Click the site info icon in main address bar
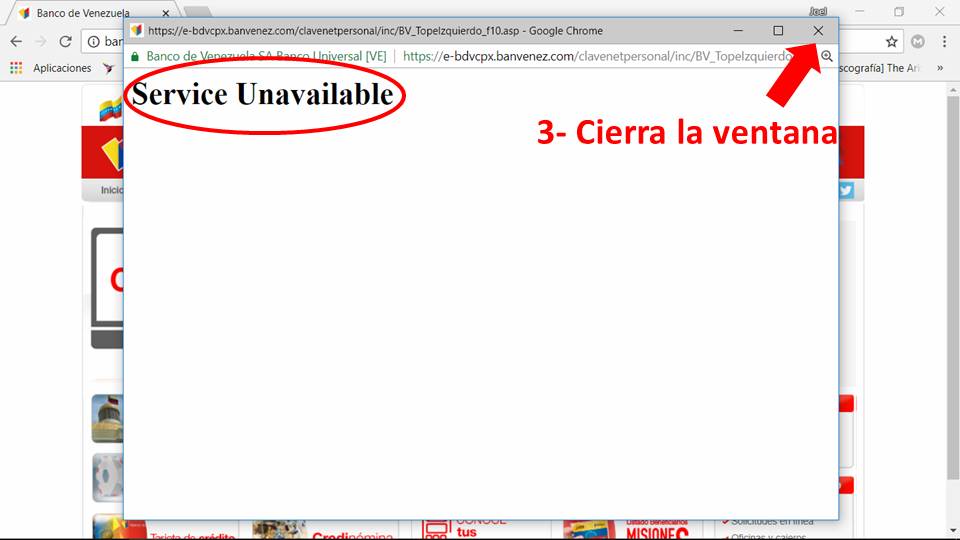 [x=94, y=42]
